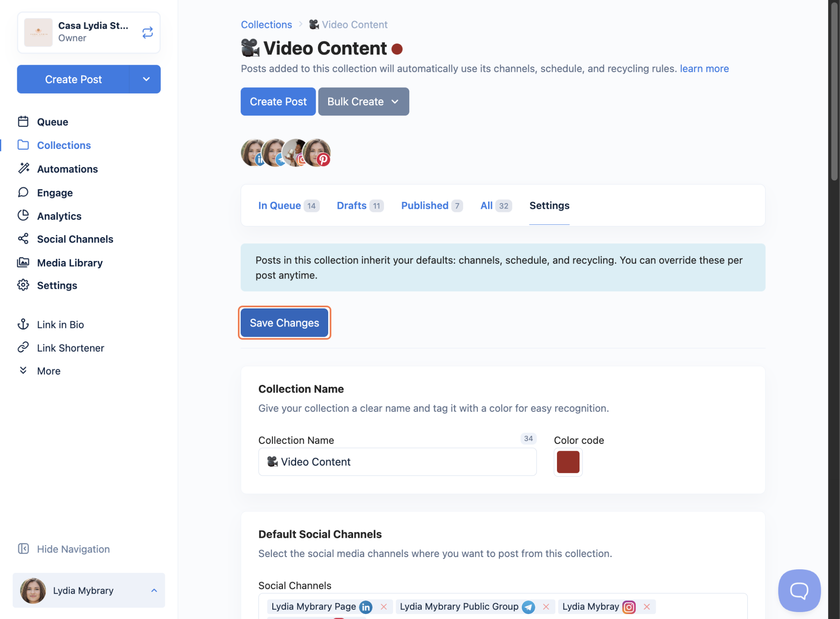The image size is (840, 619).
Task: Remove Lydia Mybray Instagram channel
Action: (x=647, y=606)
